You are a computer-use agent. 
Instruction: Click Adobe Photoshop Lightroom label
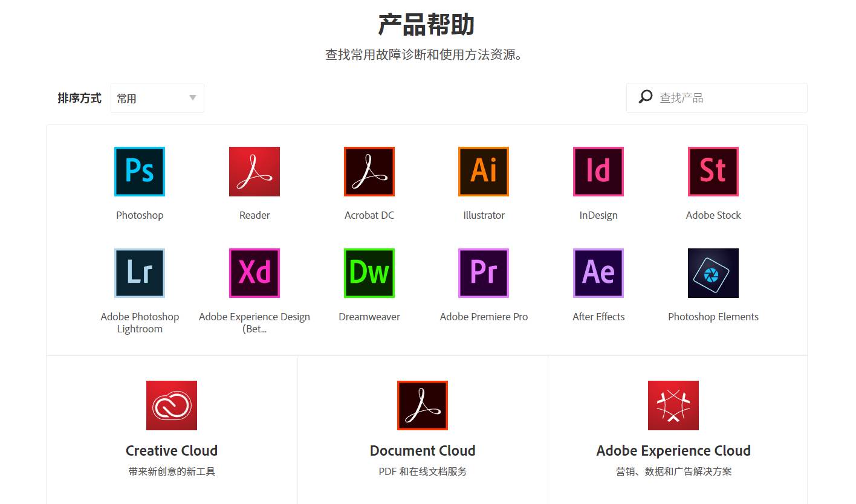pyautogui.click(x=140, y=323)
